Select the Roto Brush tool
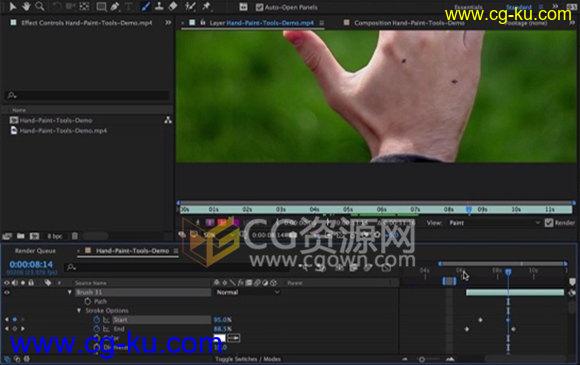 pyautogui.click(x=190, y=6)
